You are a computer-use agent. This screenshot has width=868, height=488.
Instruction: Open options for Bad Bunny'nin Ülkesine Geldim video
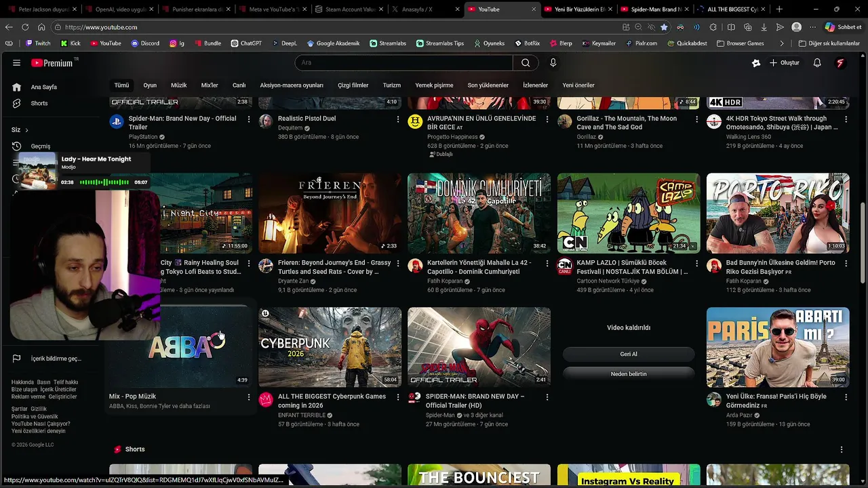tap(846, 263)
